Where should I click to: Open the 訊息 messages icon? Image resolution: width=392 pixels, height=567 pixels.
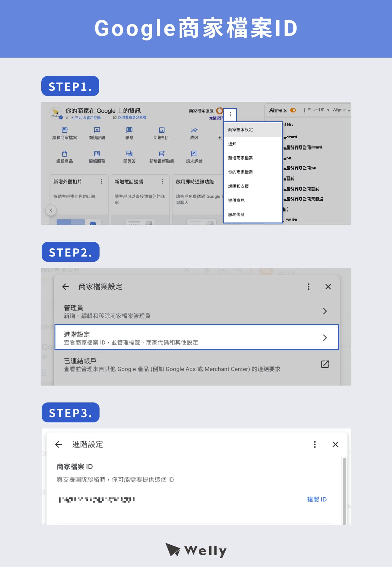click(129, 130)
